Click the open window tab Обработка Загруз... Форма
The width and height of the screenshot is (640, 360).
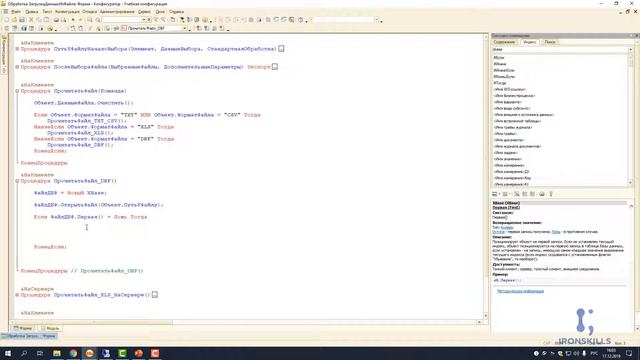pos(29,336)
